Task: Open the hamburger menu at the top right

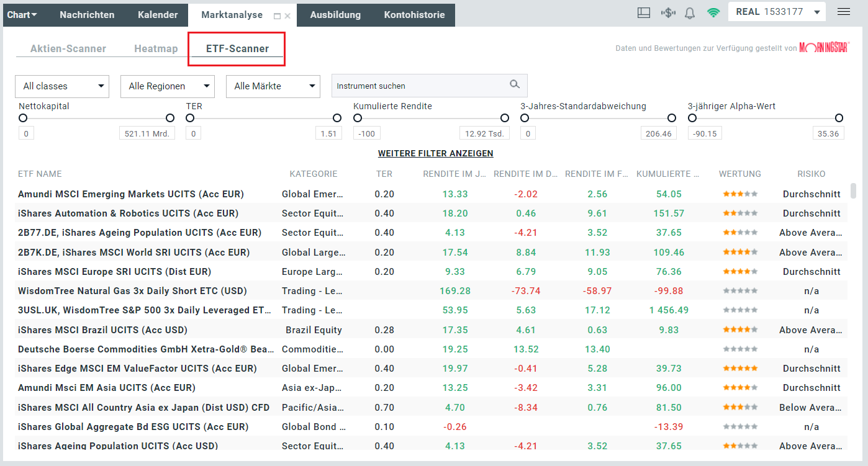Action: point(843,12)
